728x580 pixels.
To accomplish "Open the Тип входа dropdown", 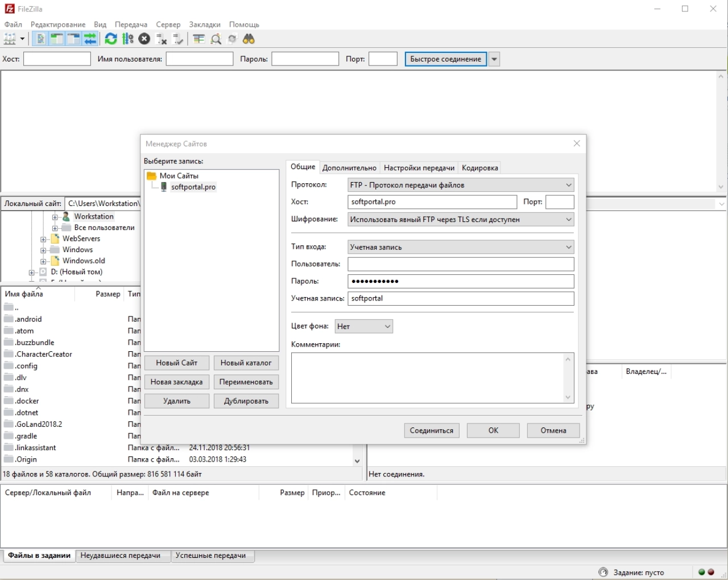I will point(461,247).
